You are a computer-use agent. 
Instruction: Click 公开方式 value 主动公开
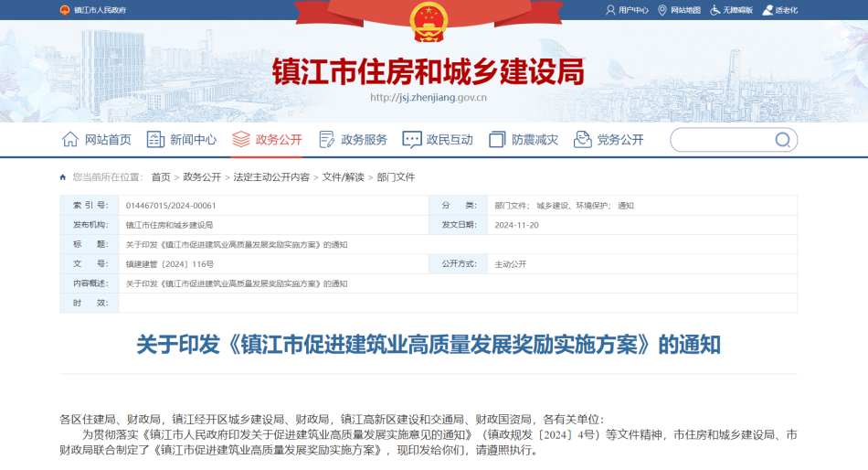click(x=511, y=264)
